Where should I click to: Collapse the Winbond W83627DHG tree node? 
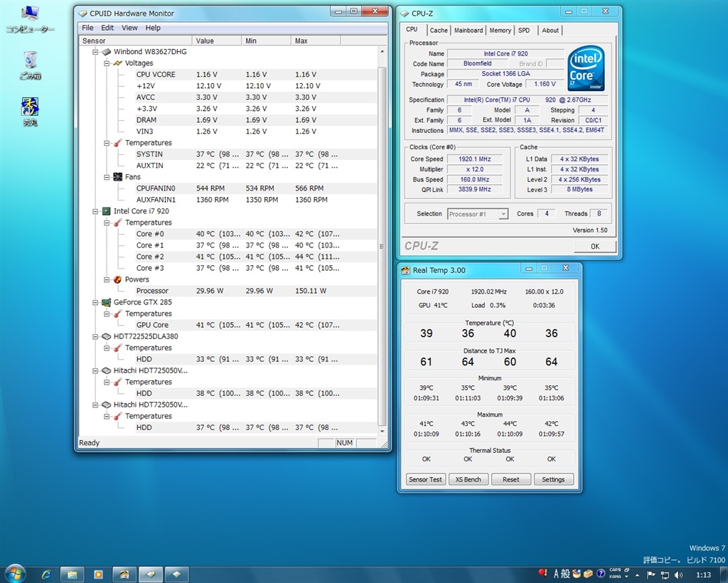coord(95,51)
